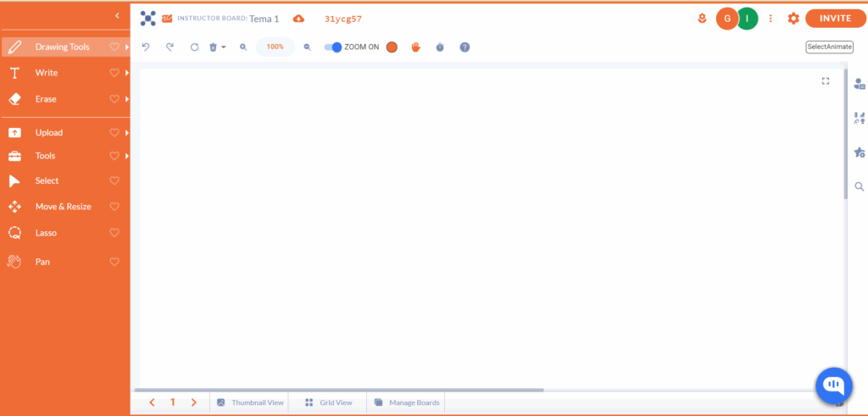Open the settings gear icon
Viewport: 868px width, 416px height.
pos(793,19)
